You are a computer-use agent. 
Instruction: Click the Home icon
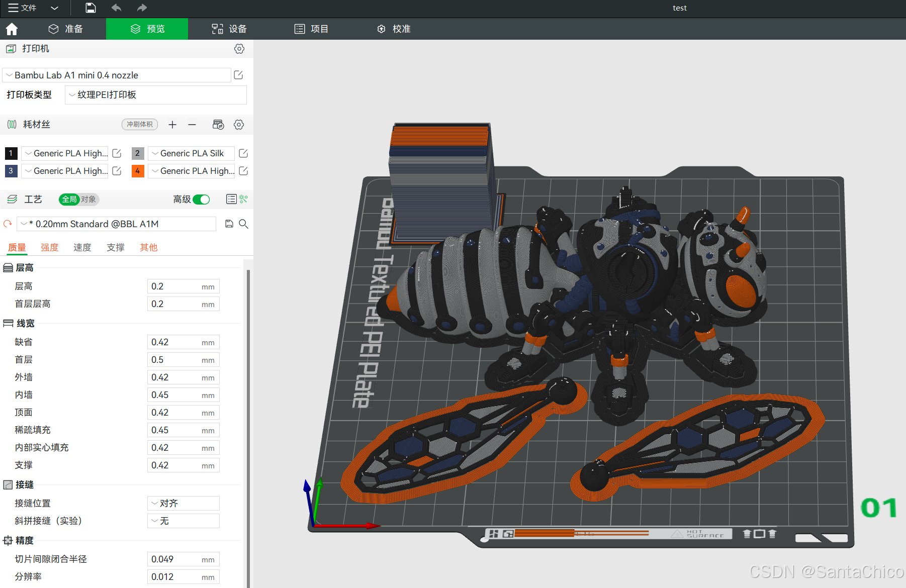tap(12, 29)
